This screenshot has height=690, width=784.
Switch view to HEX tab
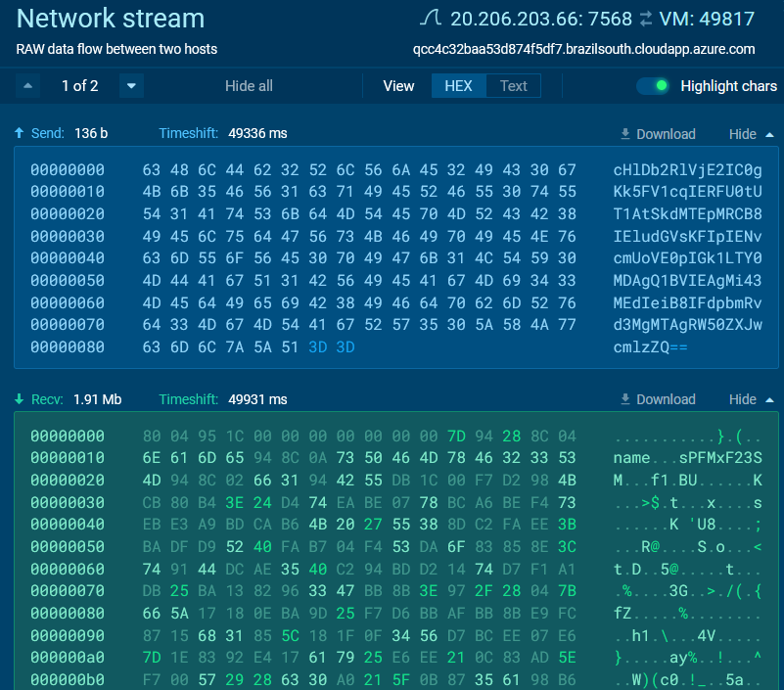point(458,86)
